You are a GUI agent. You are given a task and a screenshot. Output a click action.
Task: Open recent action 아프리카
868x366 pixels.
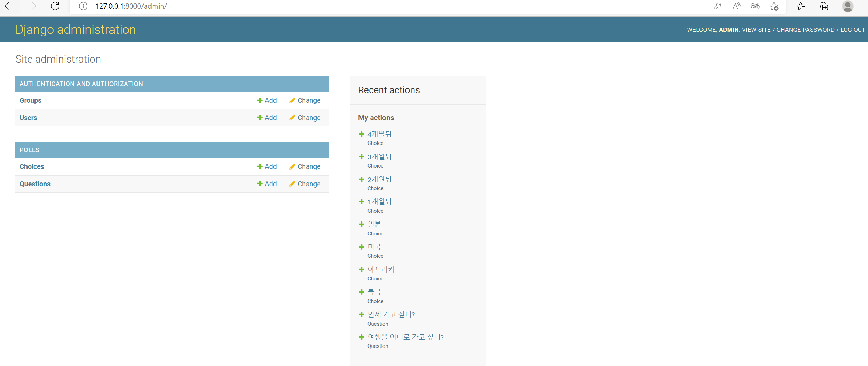[x=381, y=270]
